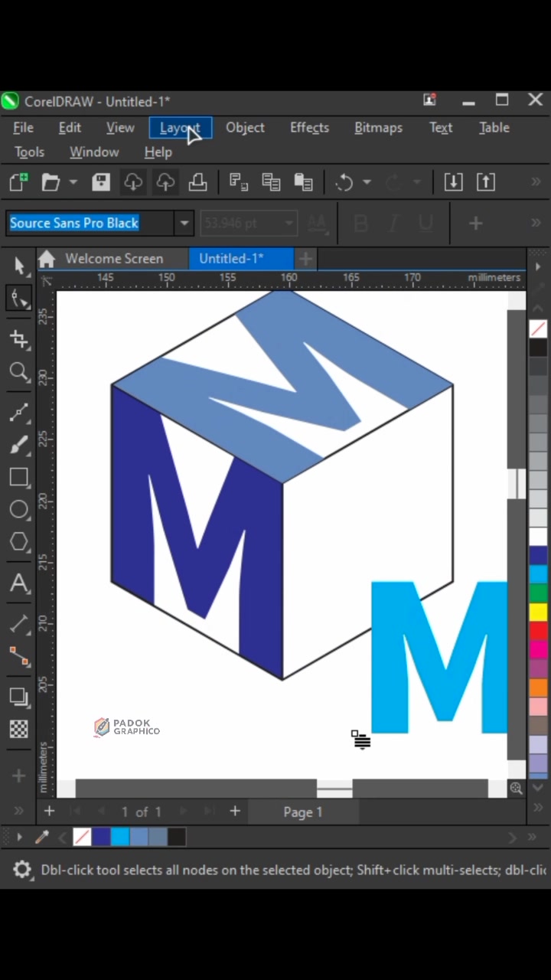Click the Paste clipboard icon
The width and height of the screenshot is (551, 980).
point(304,182)
